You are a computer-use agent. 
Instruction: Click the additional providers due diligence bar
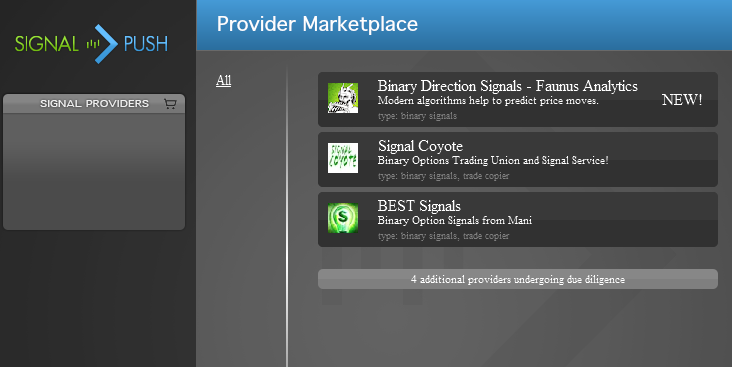pos(518,279)
